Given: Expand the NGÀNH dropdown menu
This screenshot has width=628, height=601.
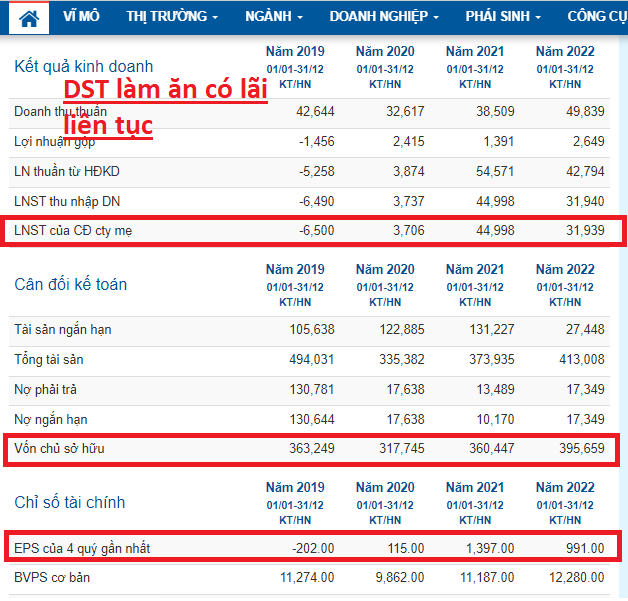Looking at the screenshot, I should (274, 16).
